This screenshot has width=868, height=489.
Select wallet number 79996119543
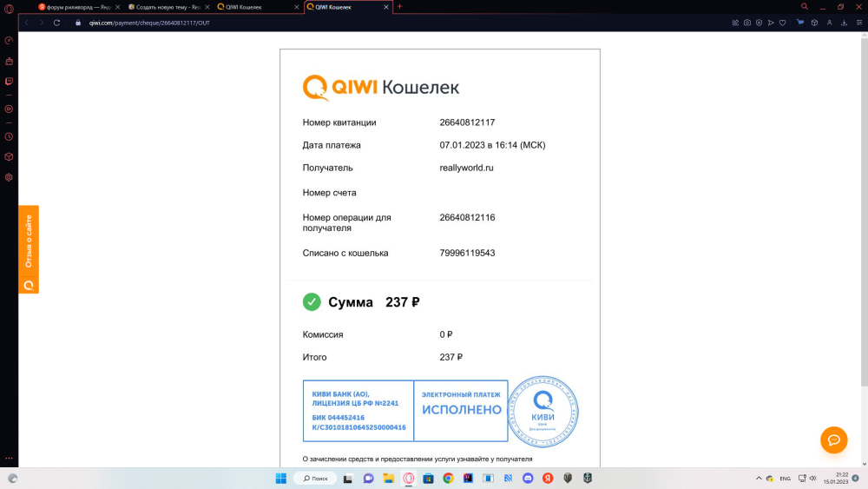coord(467,253)
